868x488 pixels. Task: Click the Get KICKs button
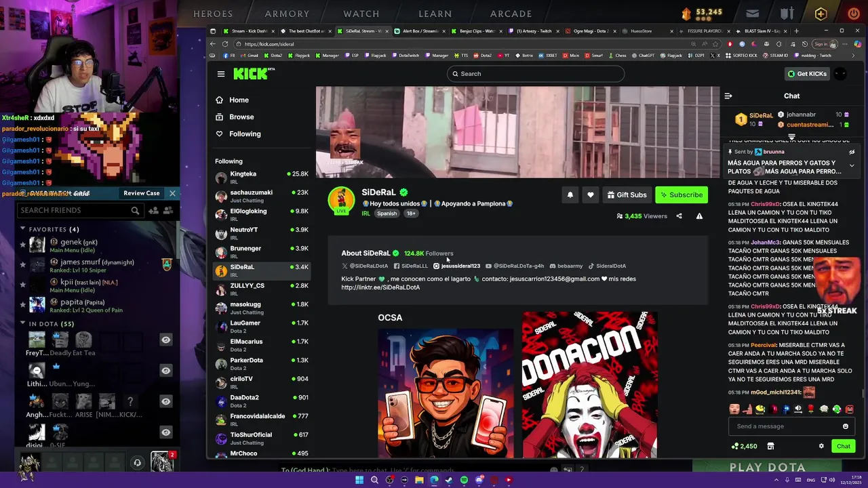(x=807, y=74)
